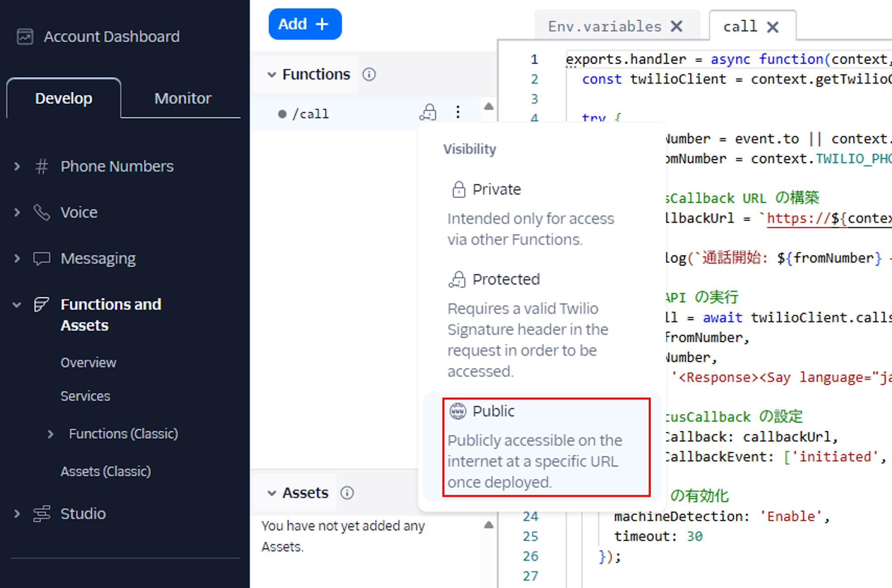Set visibility to Public
This screenshot has width=892, height=588.
coord(542,447)
